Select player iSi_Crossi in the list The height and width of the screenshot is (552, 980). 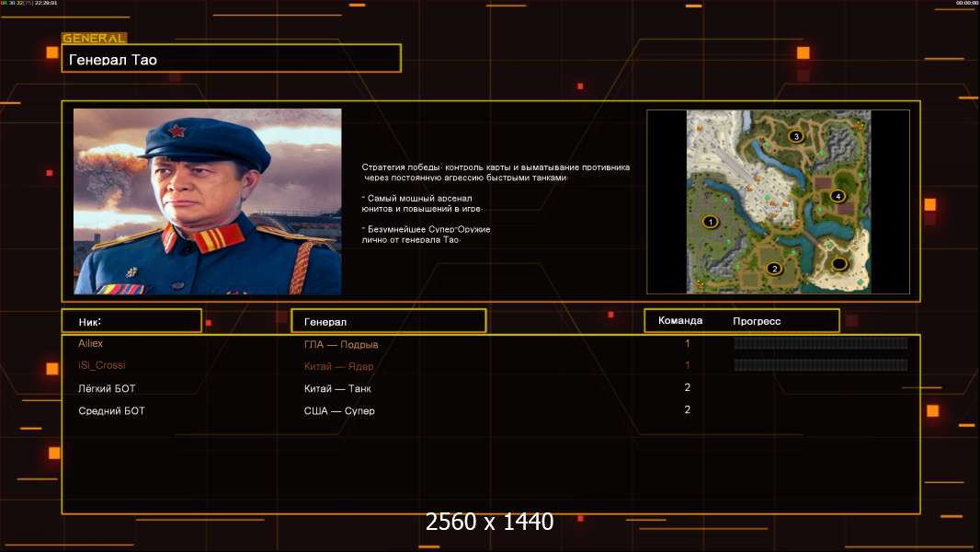pos(101,365)
